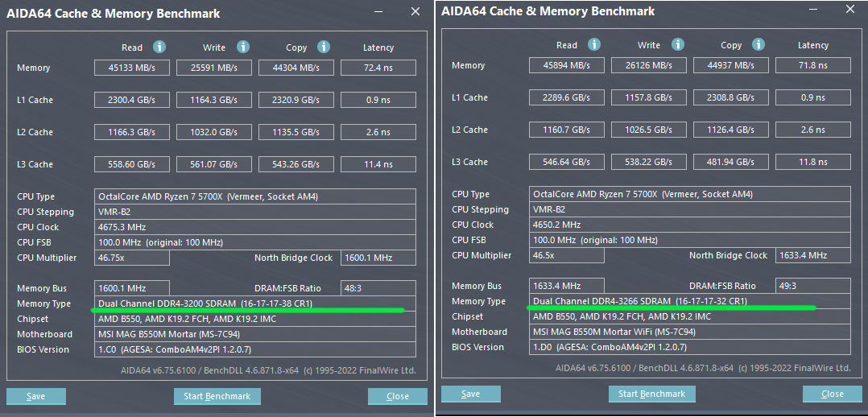868x417 pixels.
Task: Click the Copy info icon in left window
Action: 324,47
